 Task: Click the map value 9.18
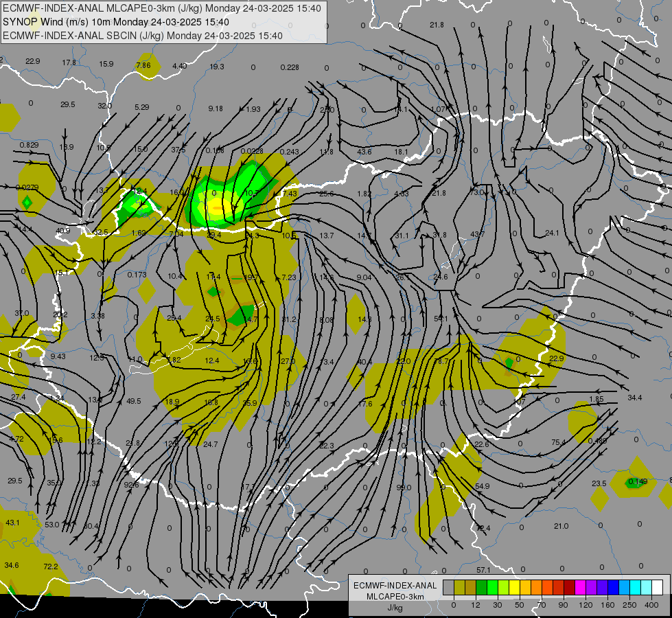tap(216, 108)
